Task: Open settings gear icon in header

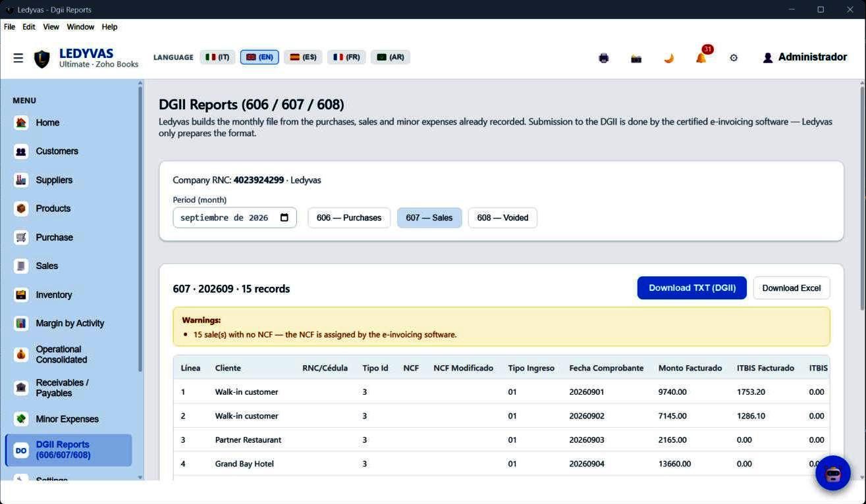Action: (x=734, y=58)
